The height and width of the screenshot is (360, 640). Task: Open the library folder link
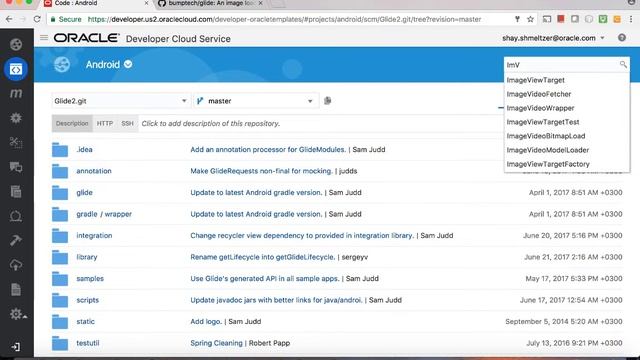coord(87,257)
